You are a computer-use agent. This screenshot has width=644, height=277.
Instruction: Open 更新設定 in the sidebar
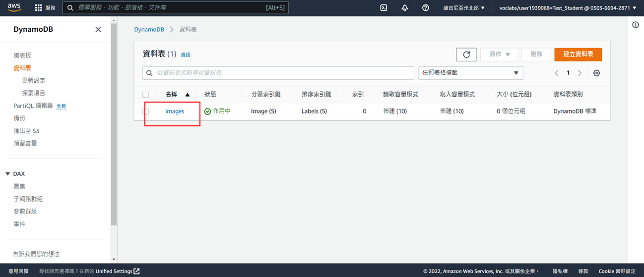coord(34,80)
